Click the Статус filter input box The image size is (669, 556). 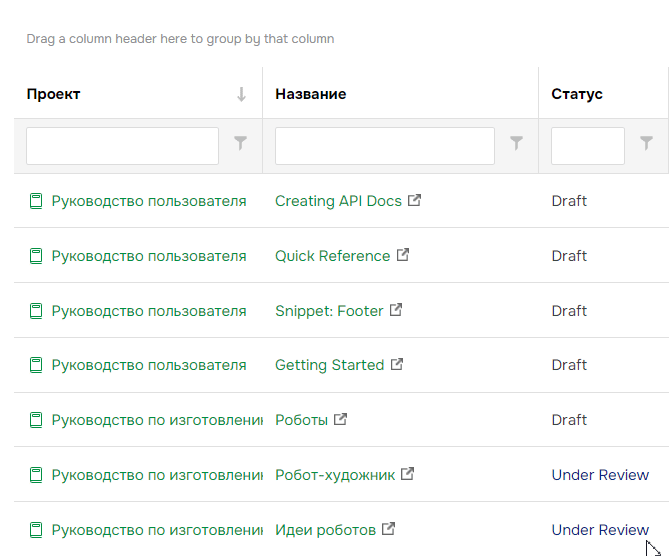[x=587, y=146]
